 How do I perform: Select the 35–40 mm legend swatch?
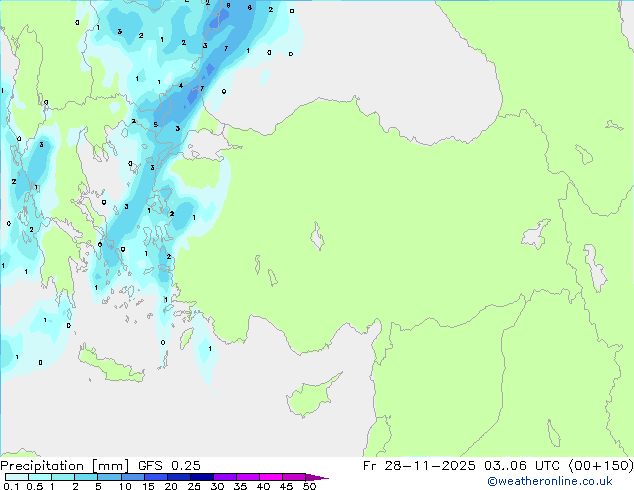tap(248, 477)
